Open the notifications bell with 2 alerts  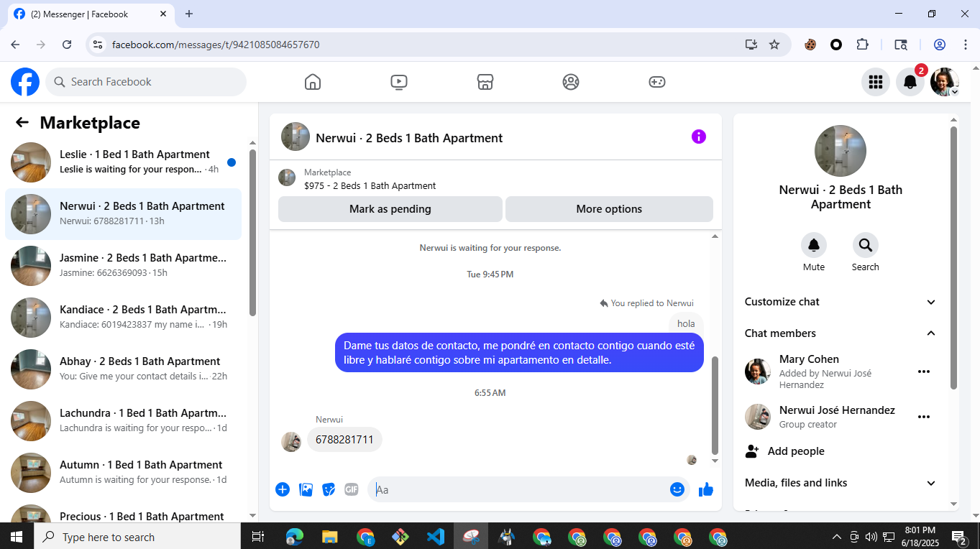(x=910, y=82)
